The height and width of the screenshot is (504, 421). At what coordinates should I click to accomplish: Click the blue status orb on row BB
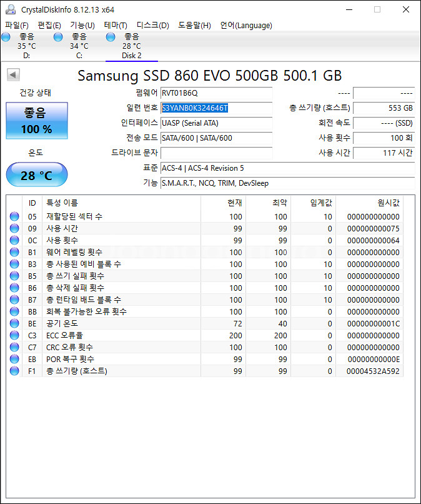tap(14, 311)
